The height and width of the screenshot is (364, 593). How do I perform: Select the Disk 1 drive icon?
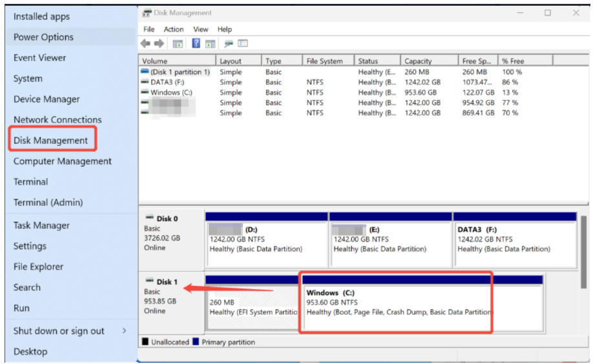(149, 281)
